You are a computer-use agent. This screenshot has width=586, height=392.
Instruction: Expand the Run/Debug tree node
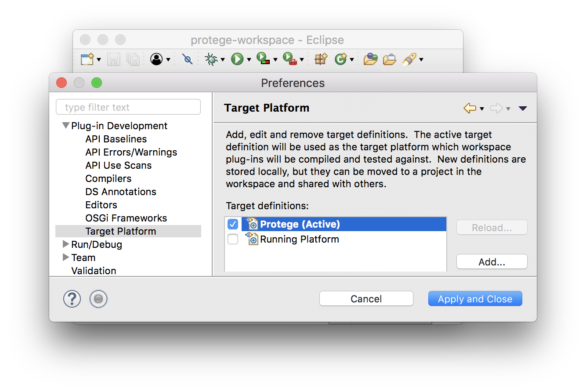pyautogui.click(x=66, y=244)
